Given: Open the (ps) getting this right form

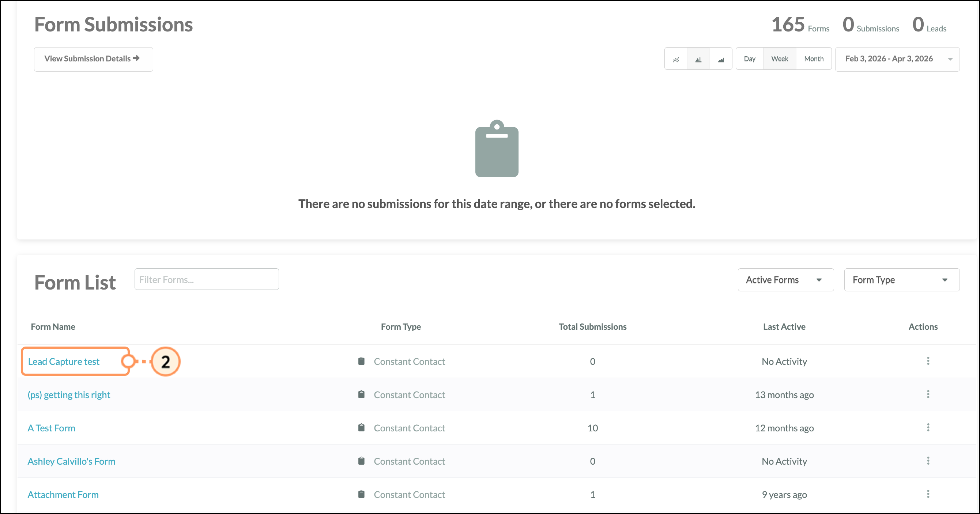Looking at the screenshot, I should coord(69,394).
